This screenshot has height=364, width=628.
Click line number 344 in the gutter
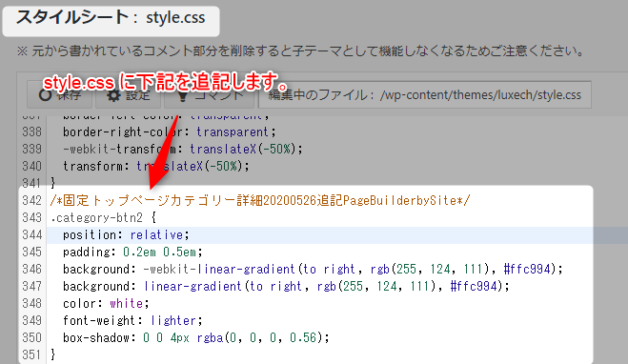pos(32,234)
